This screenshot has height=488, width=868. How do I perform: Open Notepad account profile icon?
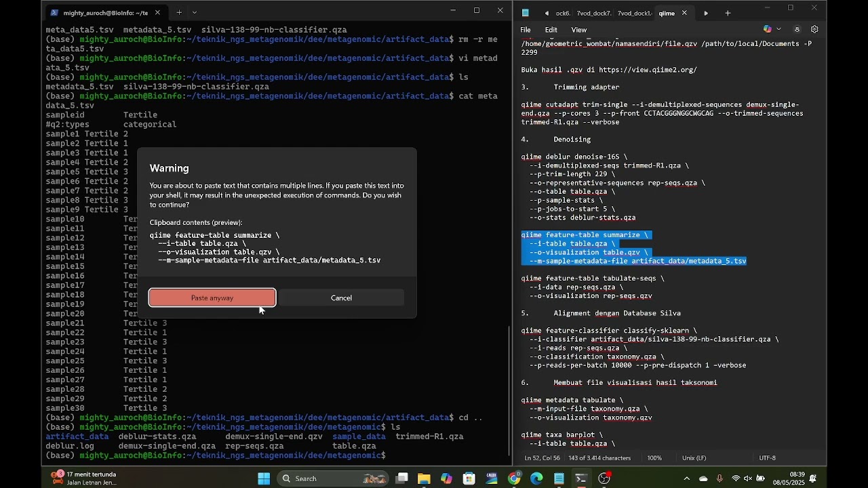pyautogui.click(x=797, y=29)
